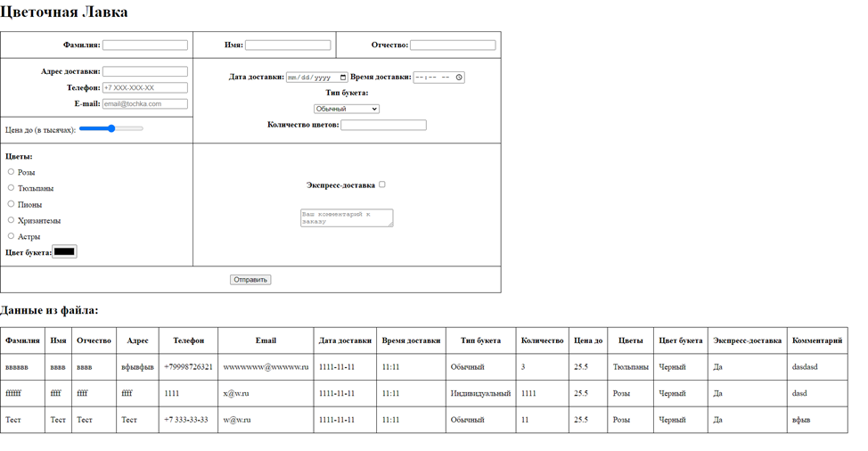Click the address cell вфывфыв
The height and width of the screenshot is (451, 868).
click(137, 367)
